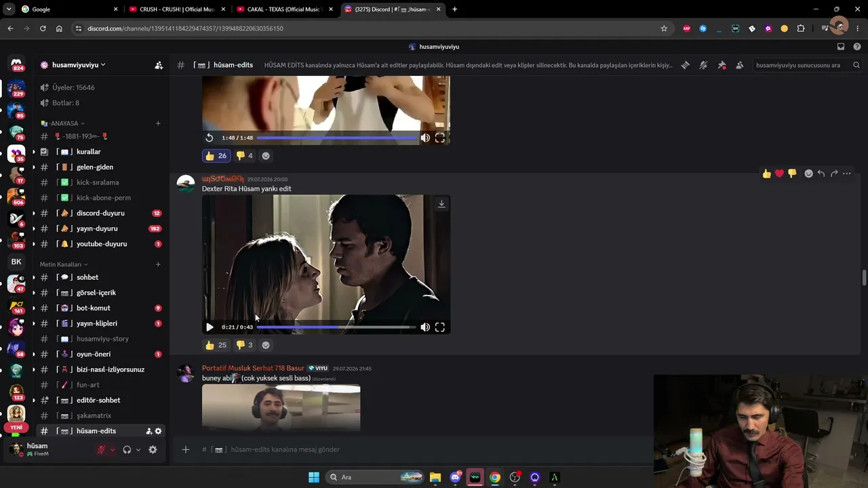Open Chrome media controls icon

824,28
